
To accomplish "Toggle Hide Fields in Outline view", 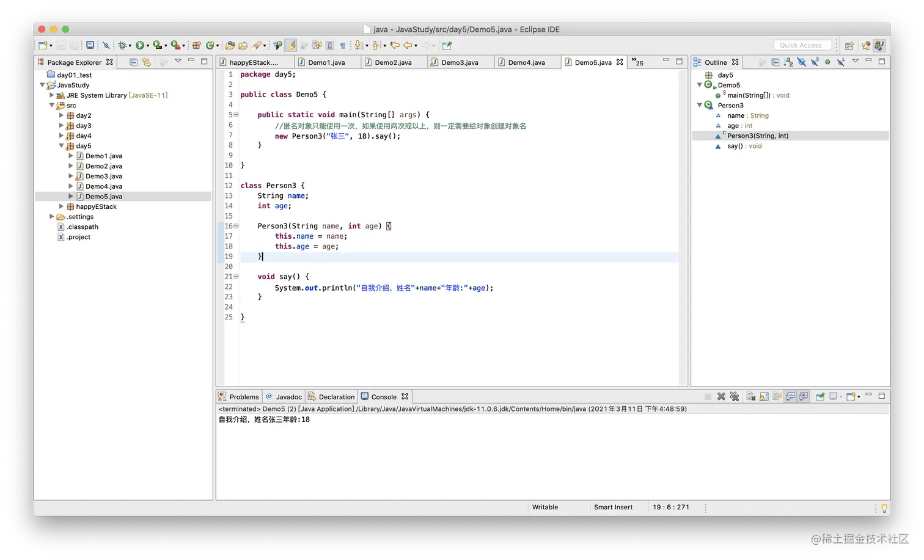I will (x=801, y=62).
